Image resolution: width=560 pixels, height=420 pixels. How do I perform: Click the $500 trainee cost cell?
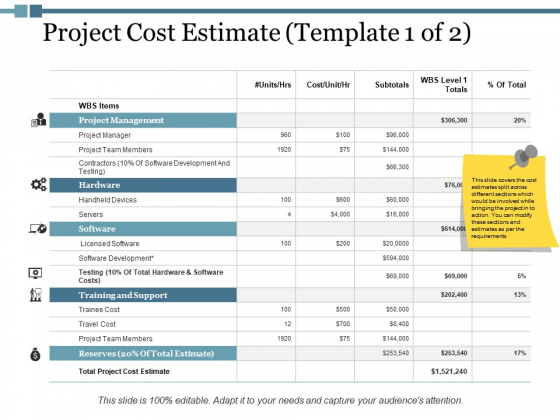pyautogui.click(x=343, y=309)
